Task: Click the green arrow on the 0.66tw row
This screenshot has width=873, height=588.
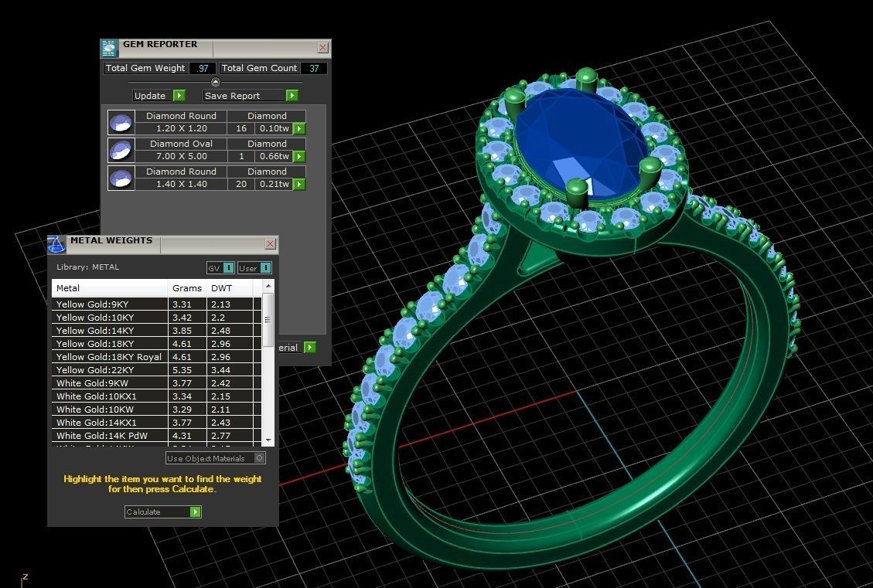Action: click(299, 157)
